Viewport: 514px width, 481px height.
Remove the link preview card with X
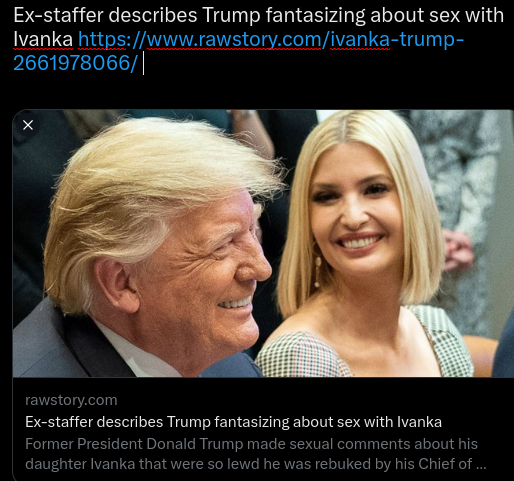click(28, 125)
